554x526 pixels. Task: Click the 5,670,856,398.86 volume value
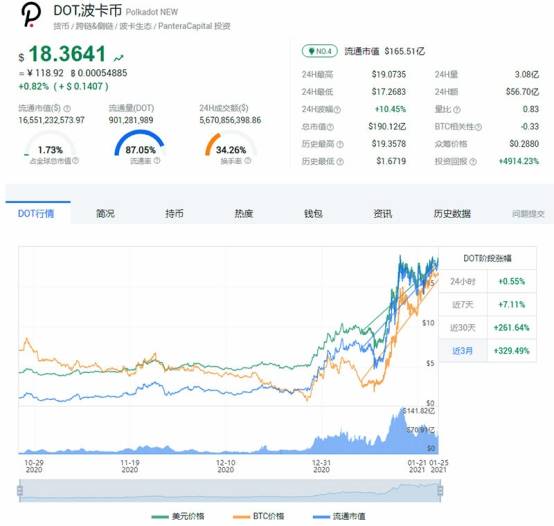(x=230, y=120)
